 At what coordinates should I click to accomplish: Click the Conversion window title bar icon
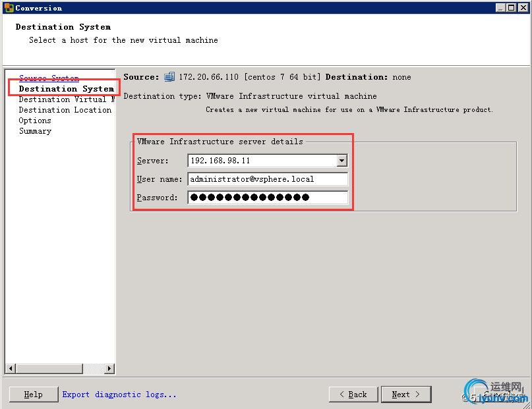click(9, 8)
